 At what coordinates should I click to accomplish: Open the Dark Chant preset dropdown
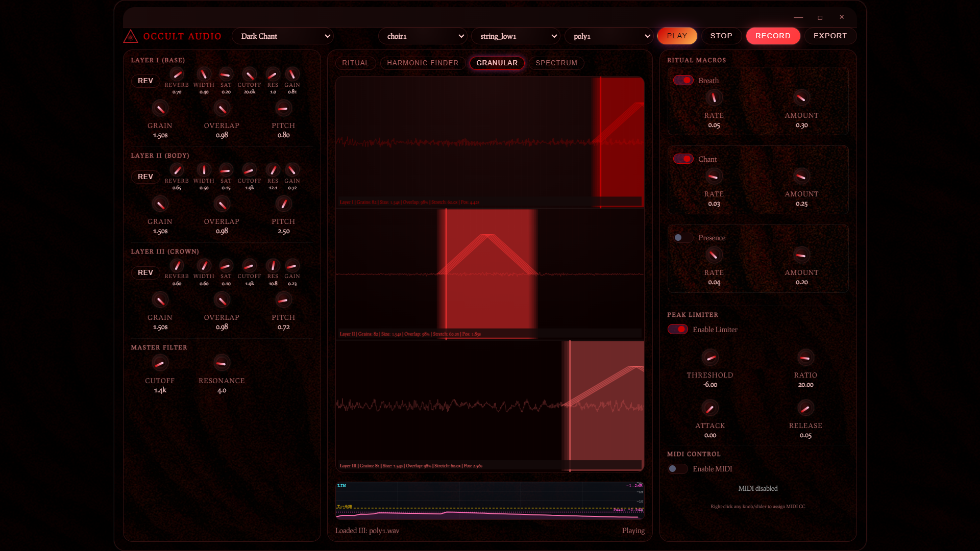[283, 36]
